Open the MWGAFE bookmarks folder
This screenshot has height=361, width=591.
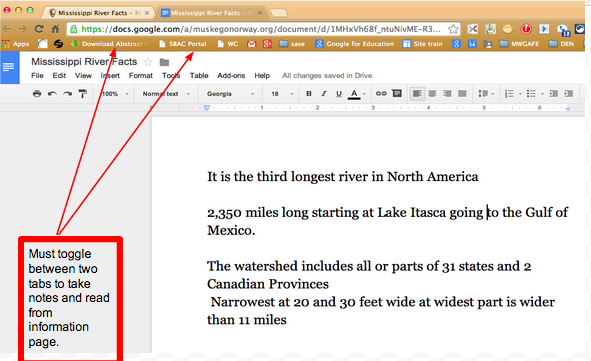tap(520, 44)
